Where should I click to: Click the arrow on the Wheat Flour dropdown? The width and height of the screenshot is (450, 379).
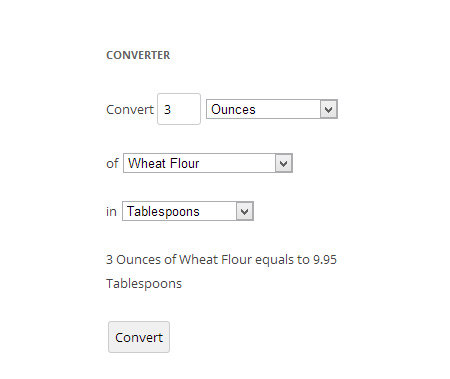tap(284, 163)
